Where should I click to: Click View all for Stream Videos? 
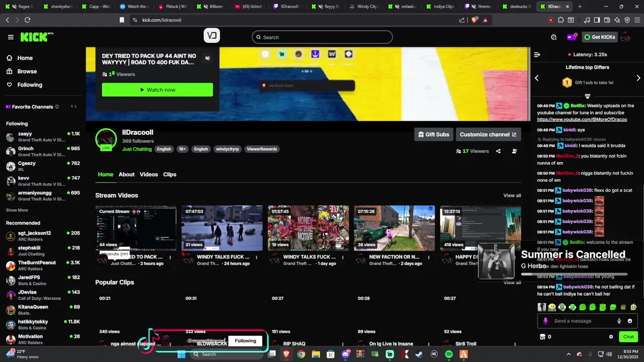pos(512,196)
